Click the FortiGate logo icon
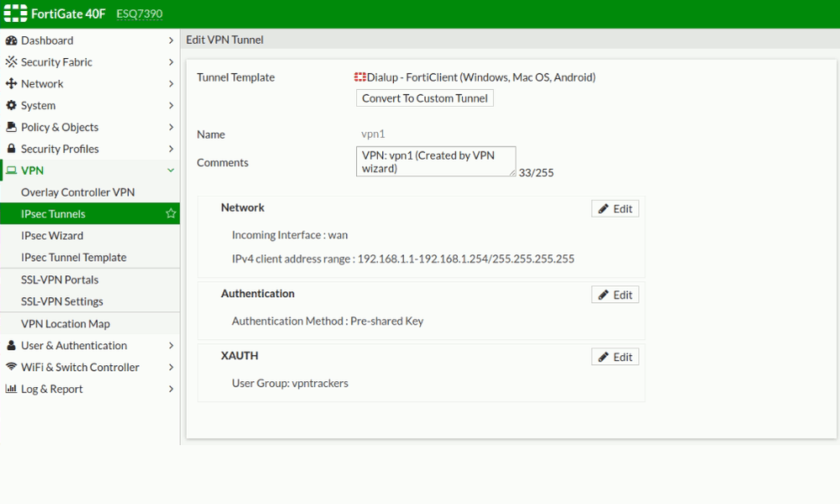This screenshot has width=840, height=504. point(15,13)
